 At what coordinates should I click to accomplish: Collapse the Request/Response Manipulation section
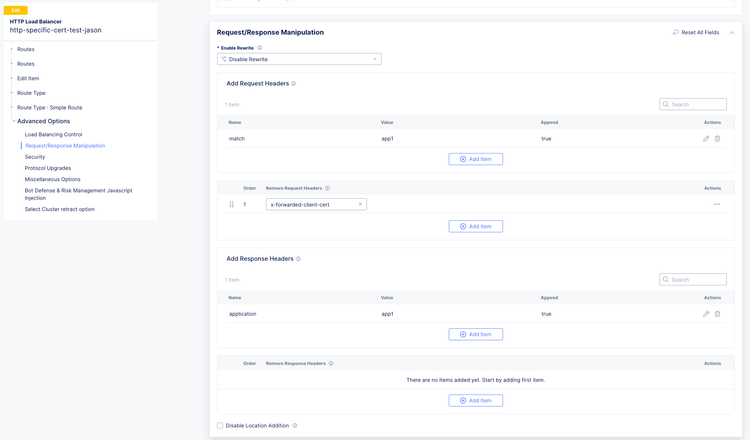(732, 32)
